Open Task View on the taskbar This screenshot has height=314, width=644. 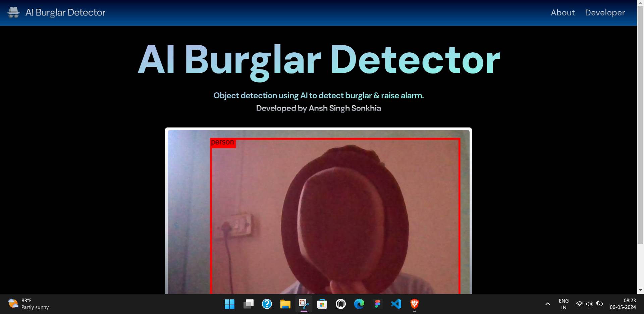pyautogui.click(x=249, y=304)
